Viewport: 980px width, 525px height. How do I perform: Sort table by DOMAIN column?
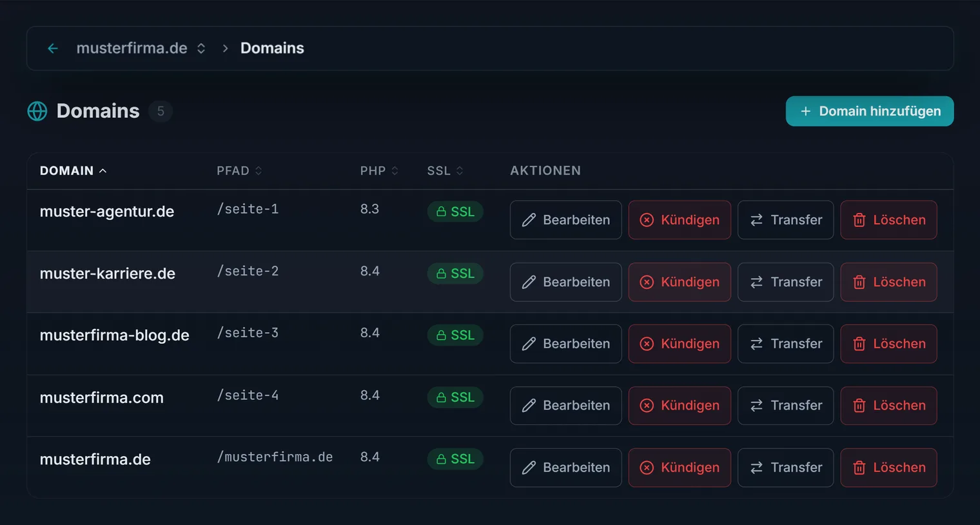(73, 171)
